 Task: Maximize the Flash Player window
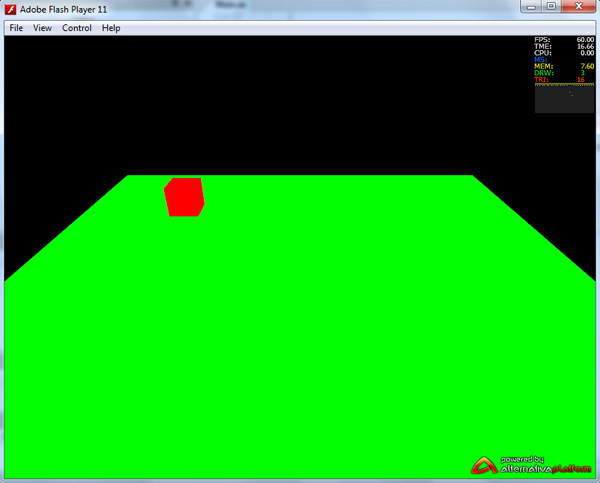click(x=551, y=7)
